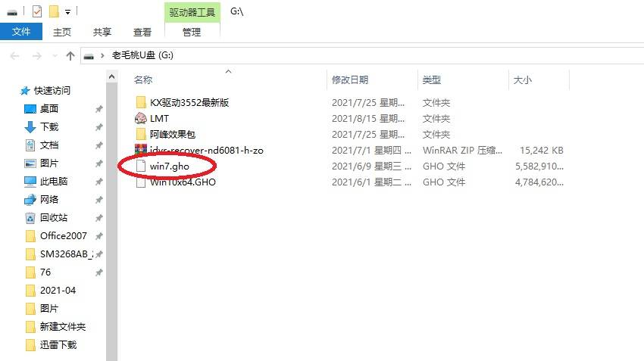644x361 pixels.
Task: Sort files by 大小 size column
Action: pyautogui.click(x=523, y=80)
